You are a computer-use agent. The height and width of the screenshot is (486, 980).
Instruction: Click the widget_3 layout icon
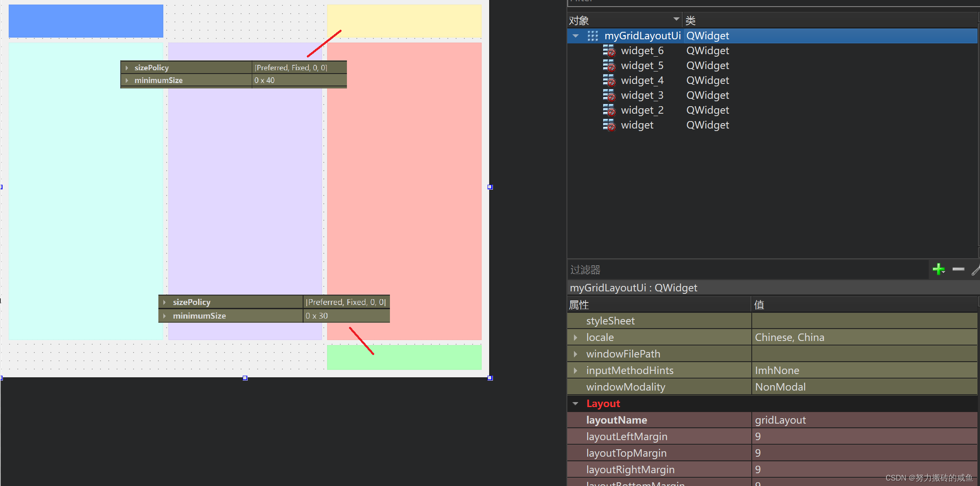pos(609,95)
